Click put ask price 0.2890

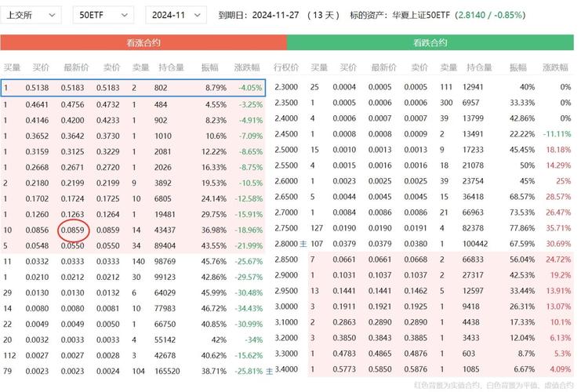point(416,322)
